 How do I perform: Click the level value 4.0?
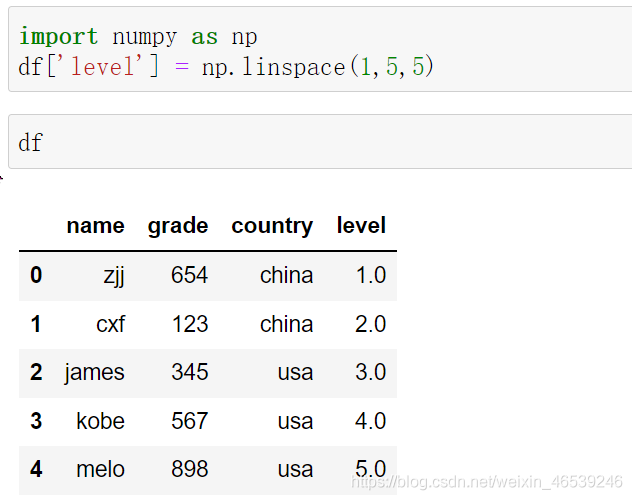click(370, 421)
